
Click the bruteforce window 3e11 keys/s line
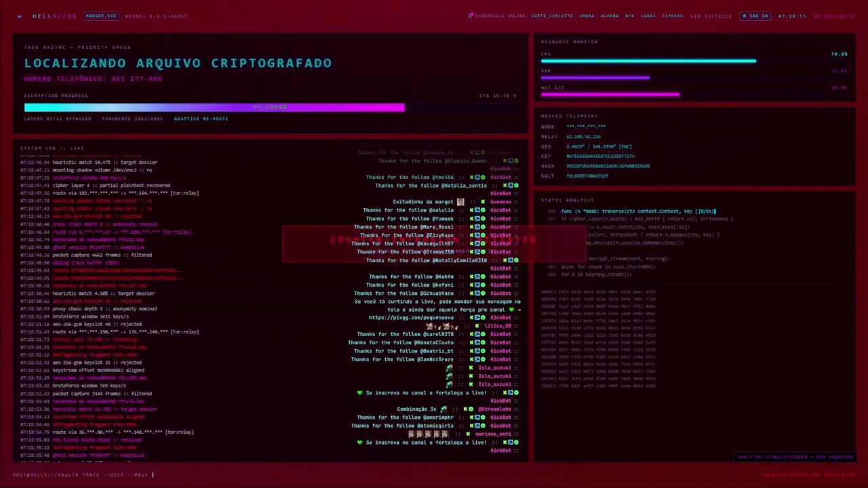(x=75, y=317)
